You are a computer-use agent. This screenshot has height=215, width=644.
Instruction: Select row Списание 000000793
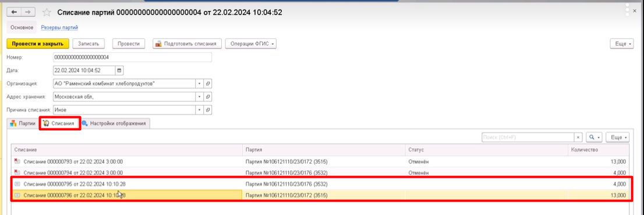[x=320, y=162]
